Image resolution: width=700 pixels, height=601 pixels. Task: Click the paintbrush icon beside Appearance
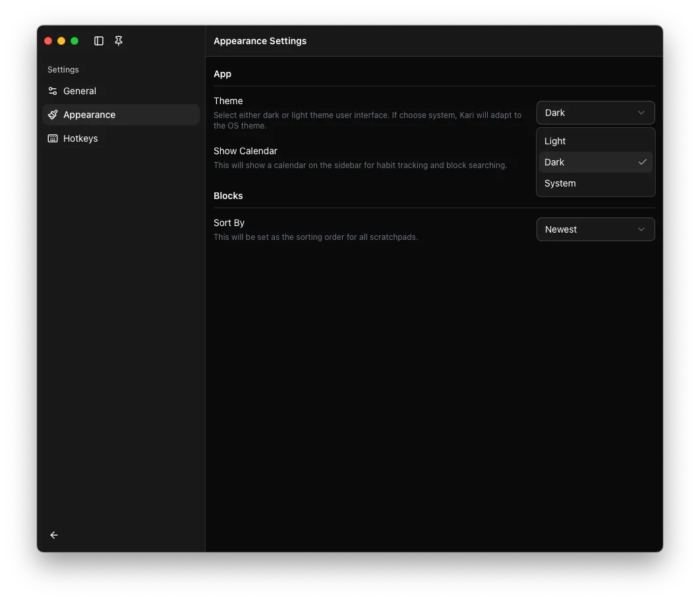[53, 115]
